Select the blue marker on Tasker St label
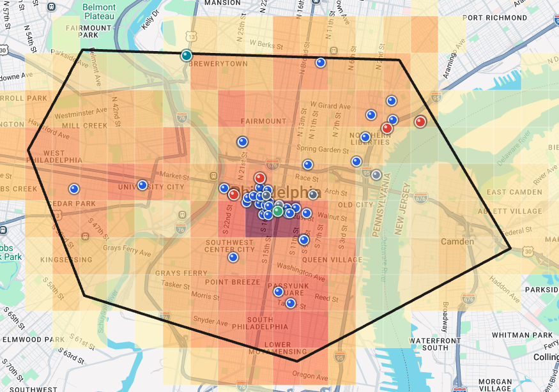This screenshot has height=392, width=559. click(x=291, y=303)
